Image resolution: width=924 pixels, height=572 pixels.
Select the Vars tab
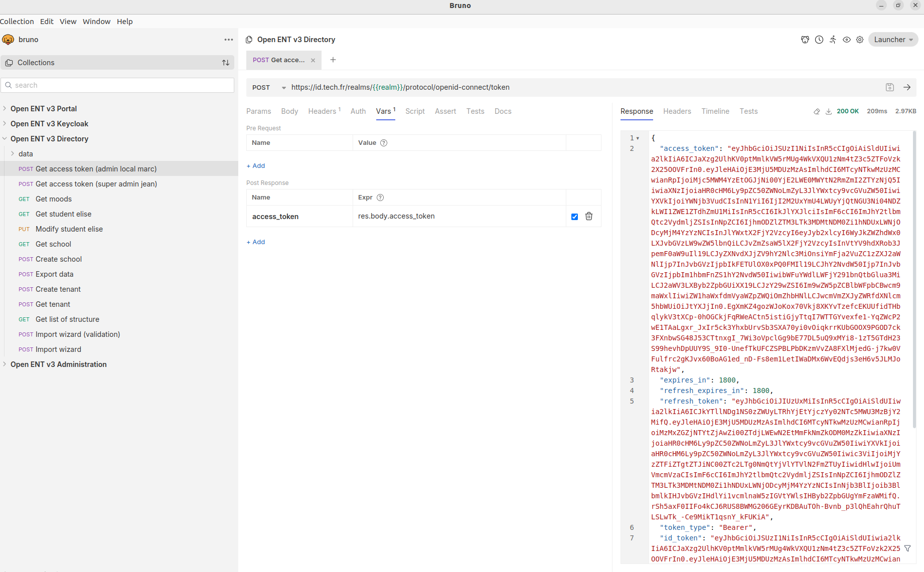[386, 111]
